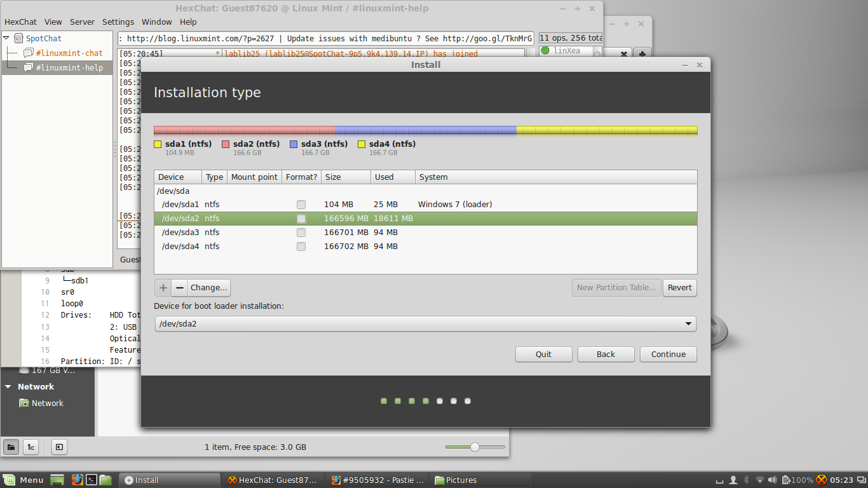Click the HexChat tray icon
The height and width of the screenshot is (488, 868).
822,480
